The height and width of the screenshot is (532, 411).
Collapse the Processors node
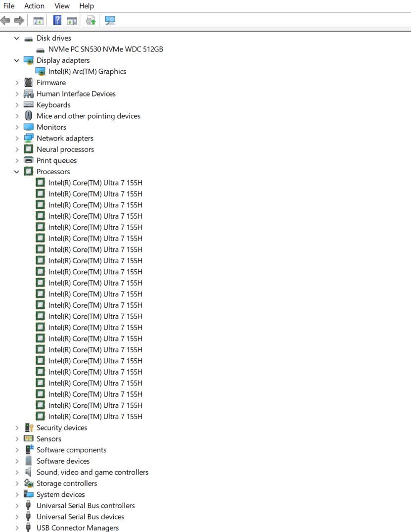pyautogui.click(x=16, y=172)
